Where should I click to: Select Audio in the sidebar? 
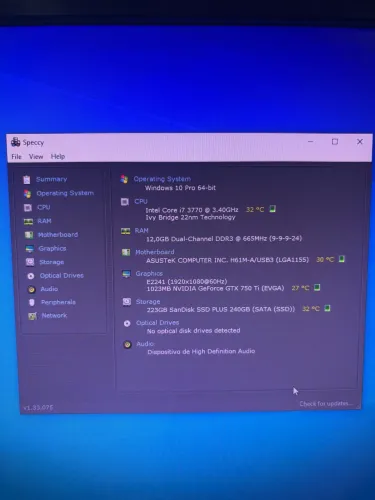coord(49,289)
